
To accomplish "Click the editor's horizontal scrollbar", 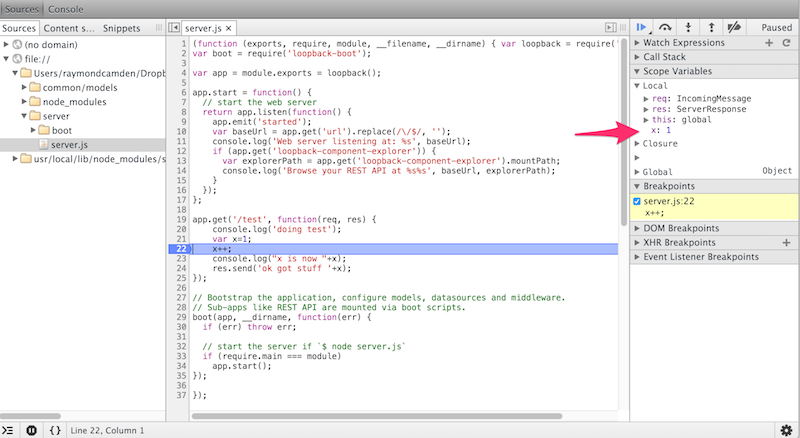I will tap(377, 416).
